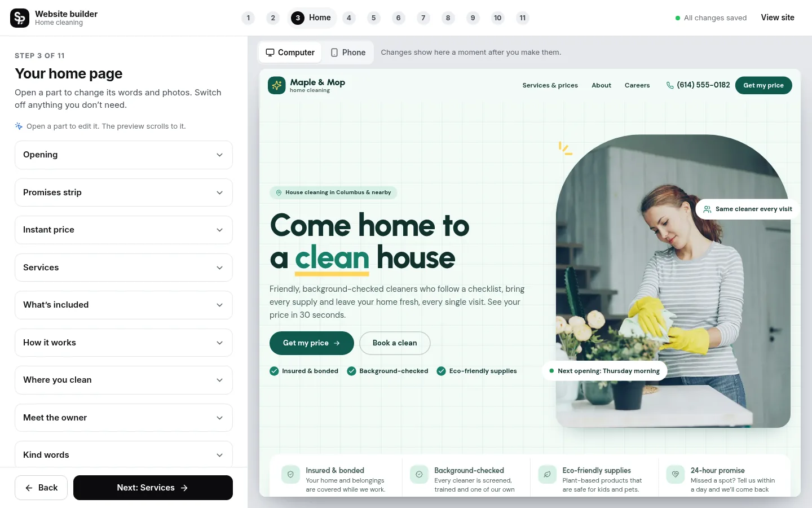Click the All changes saved status
812x508 pixels.
(711, 18)
